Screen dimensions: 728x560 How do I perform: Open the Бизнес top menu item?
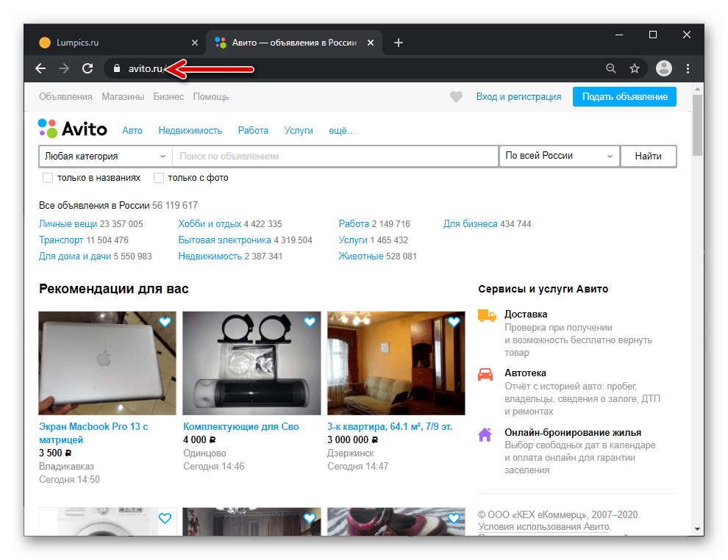(x=168, y=96)
